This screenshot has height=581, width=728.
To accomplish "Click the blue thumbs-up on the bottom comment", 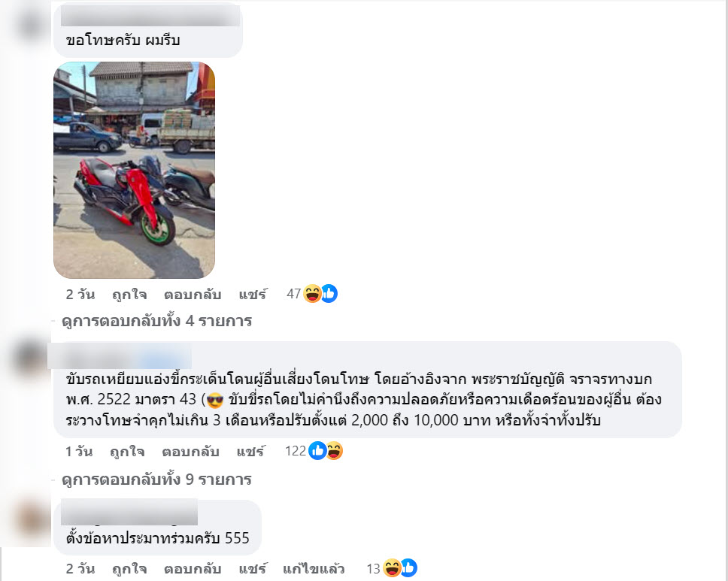I will coord(409,568).
